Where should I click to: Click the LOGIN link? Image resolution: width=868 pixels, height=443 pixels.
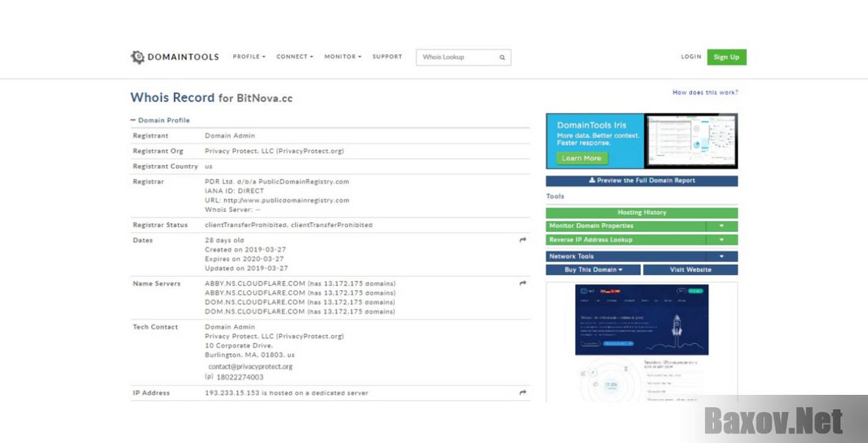(x=691, y=57)
